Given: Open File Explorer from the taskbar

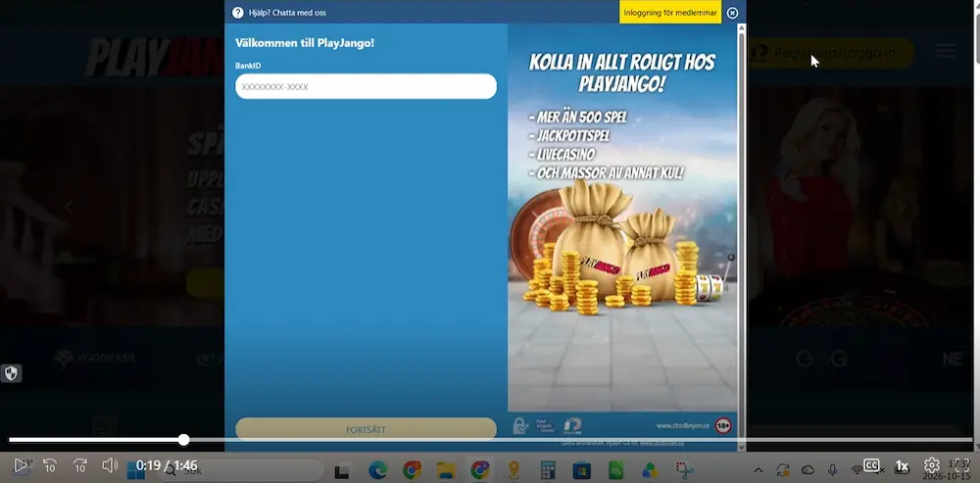Looking at the screenshot, I should 446,470.
